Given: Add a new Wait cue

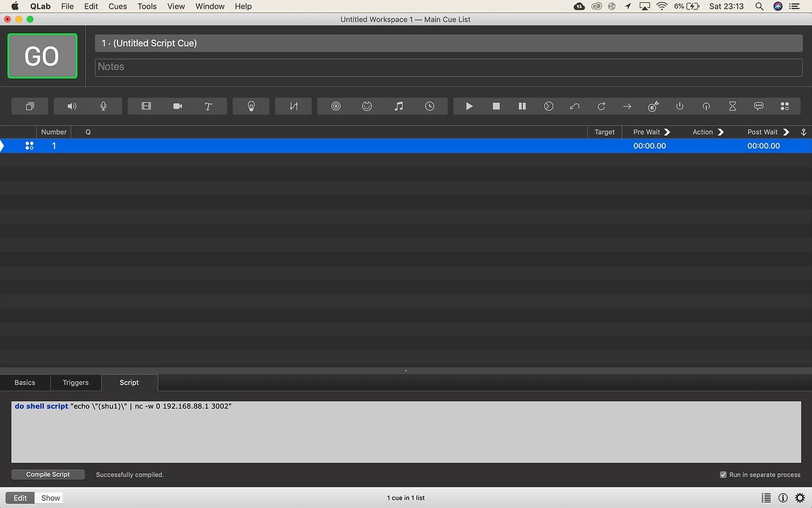Looking at the screenshot, I should [732, 106].
